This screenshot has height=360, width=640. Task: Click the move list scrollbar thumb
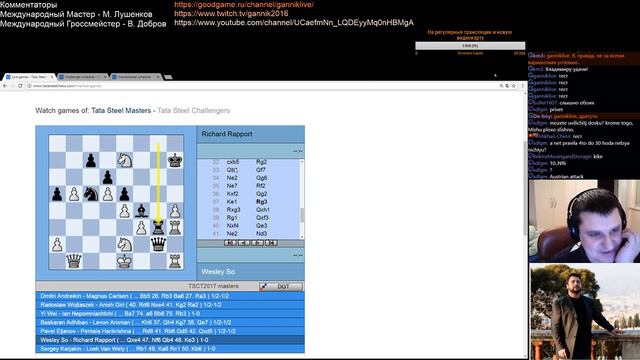click(302, 216)
